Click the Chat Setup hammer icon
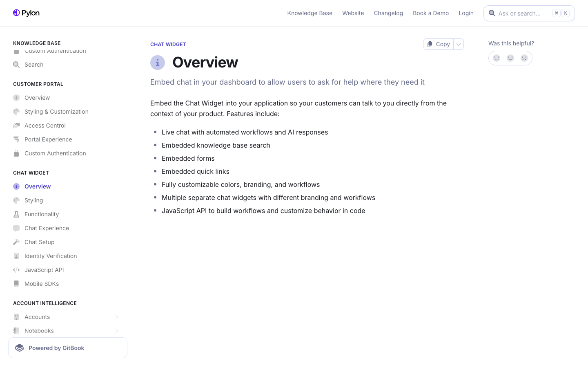Image resolution: width=588 pixels, height=368 pixels. pos(16,242)
